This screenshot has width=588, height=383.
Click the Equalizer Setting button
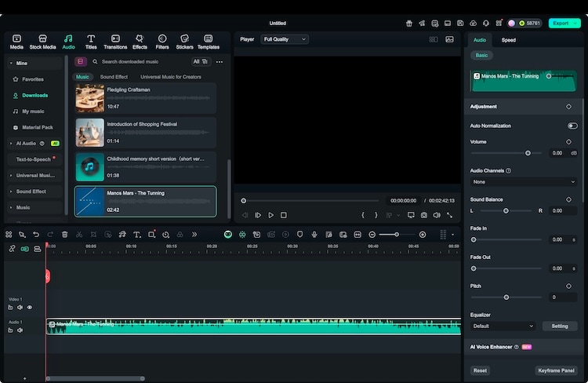pos(560,326)
